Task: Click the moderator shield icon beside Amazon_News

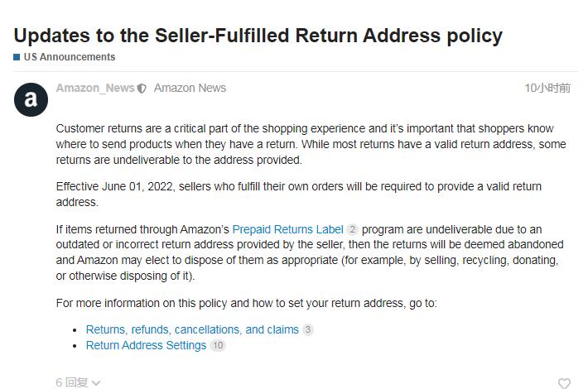Action: (142, 89)
